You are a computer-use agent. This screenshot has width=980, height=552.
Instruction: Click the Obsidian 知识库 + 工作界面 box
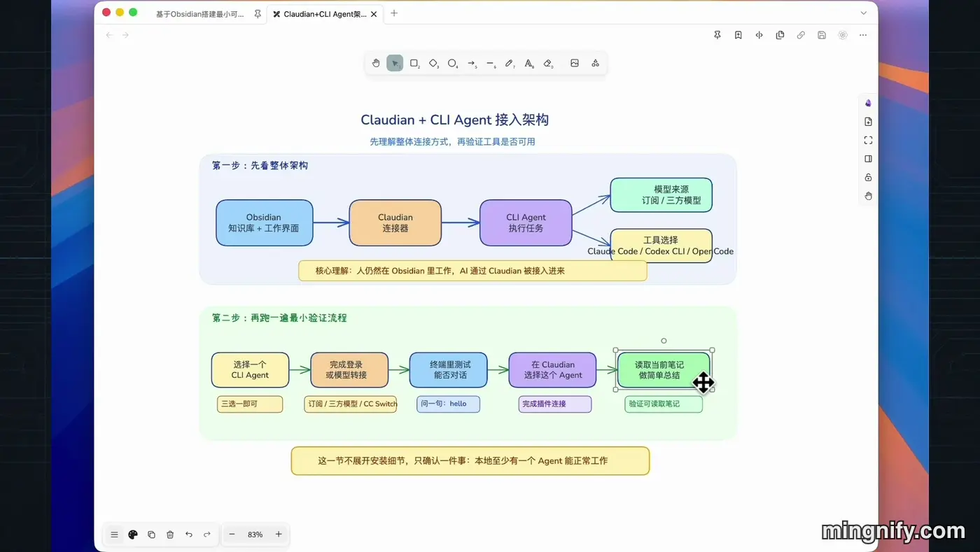tap(264, 222)
